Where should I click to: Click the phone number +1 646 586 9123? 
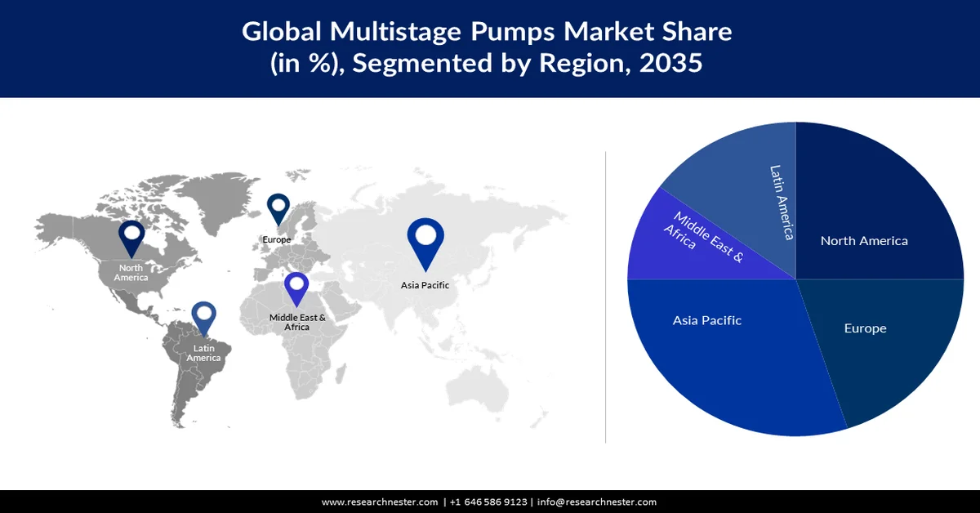(488, 502)
